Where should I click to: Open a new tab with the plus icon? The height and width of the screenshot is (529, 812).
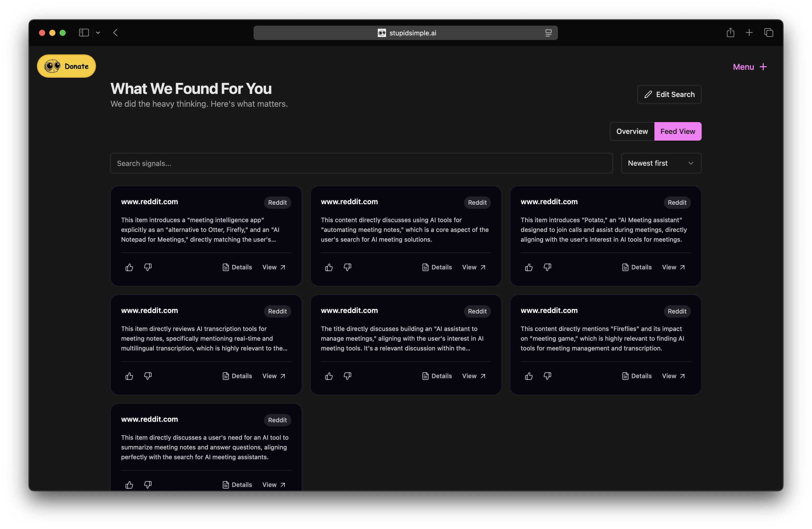click(749, 32)
